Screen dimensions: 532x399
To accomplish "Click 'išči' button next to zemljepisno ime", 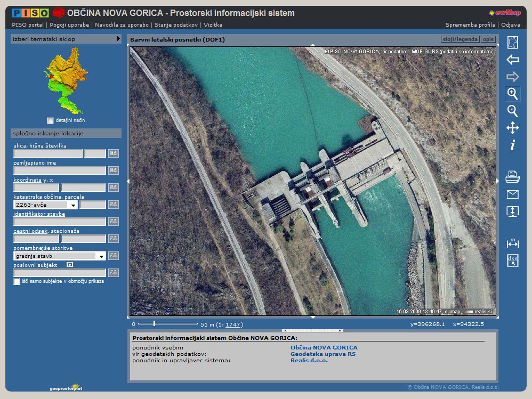I will click(x=114, y=170).
